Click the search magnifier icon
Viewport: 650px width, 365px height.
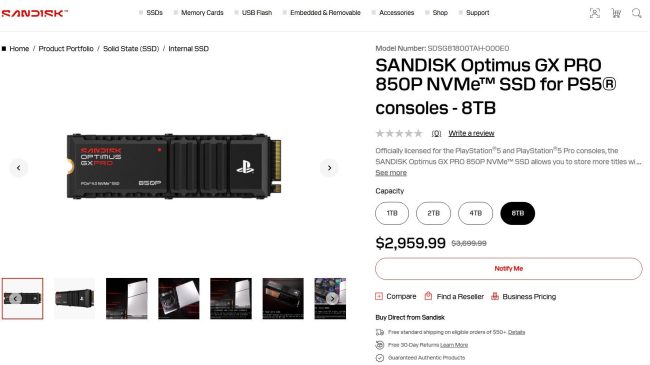636,13
